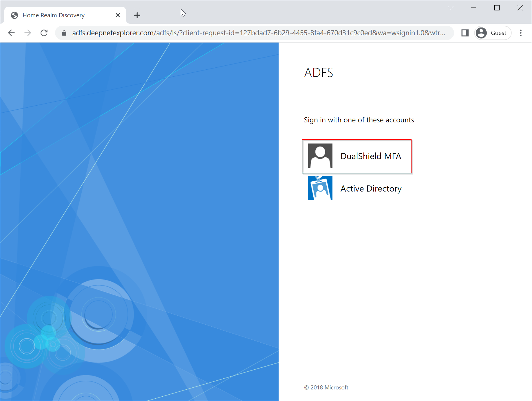Click the Guest profile avatar icon

pos(481,33)
